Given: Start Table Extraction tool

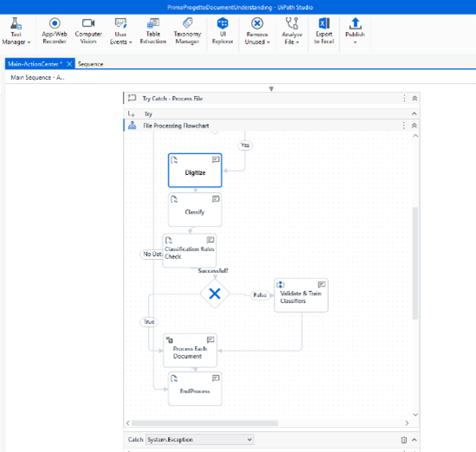Looking at the screenshot, I should click(153, 31).
